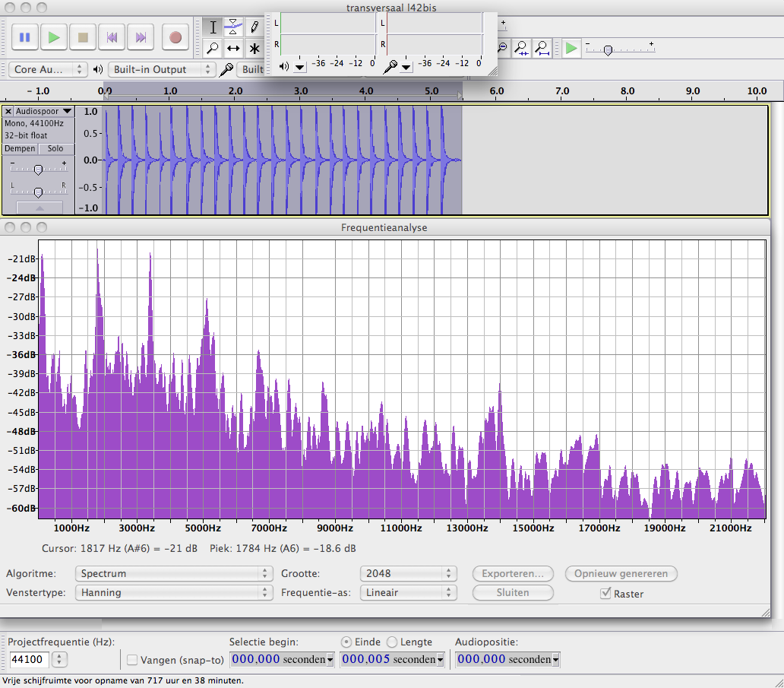784x688 pixels.
Task: Toggle the Vangen (snap-to) checkbox
Action: point(132,660)
